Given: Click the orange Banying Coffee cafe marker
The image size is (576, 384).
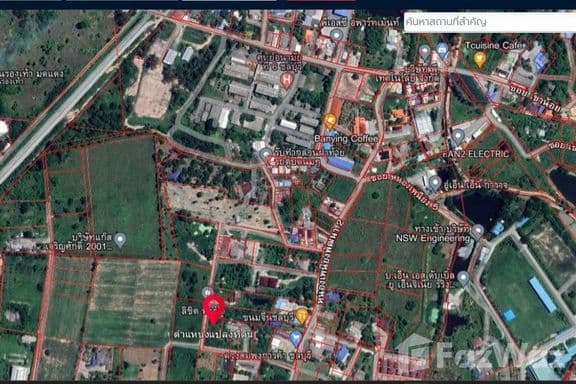Looking at the screenshot, I should coord(330,121).
